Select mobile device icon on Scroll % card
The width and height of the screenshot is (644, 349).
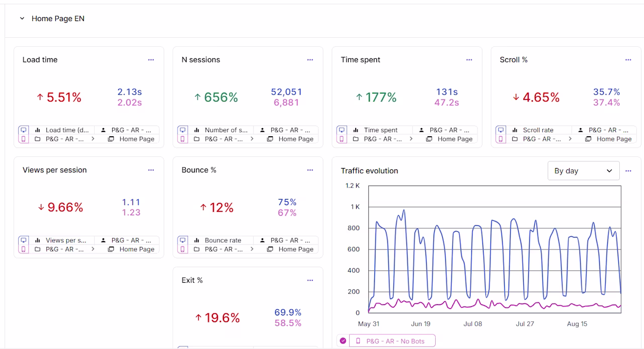click(x=500, y=139)
